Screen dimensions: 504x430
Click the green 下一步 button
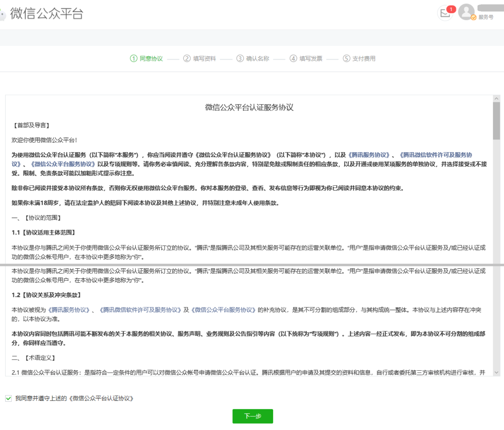pos(253,416)
